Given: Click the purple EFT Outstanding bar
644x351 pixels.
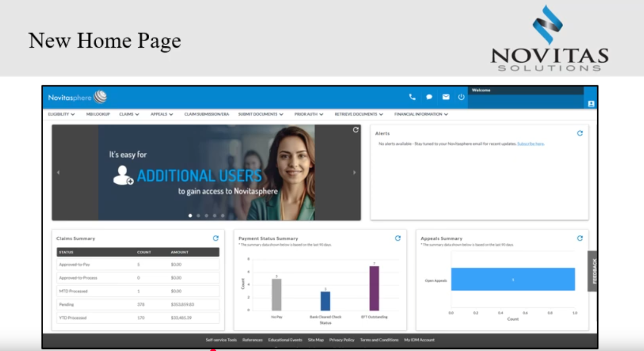Looking at the screenshot, I should 374,288.
